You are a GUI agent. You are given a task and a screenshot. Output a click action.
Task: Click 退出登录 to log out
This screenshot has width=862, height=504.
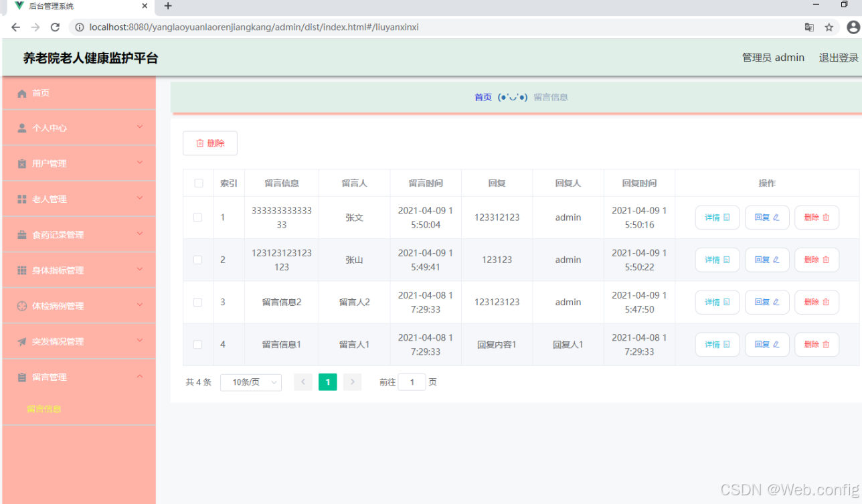tap(839, 58)
